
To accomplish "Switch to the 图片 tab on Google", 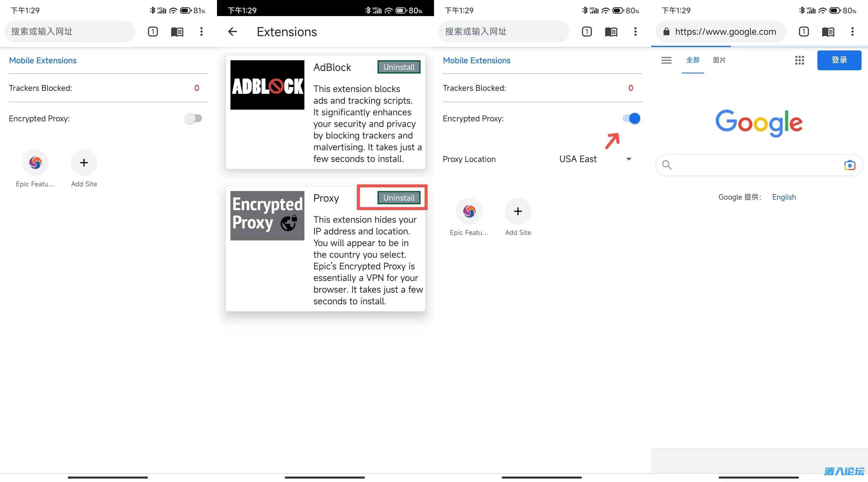I will click(719, 60).
